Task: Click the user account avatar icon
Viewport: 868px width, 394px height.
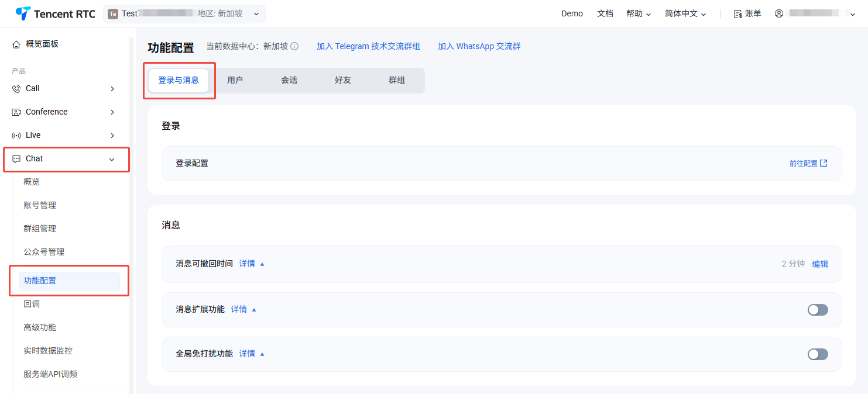Action: [779, 13]
